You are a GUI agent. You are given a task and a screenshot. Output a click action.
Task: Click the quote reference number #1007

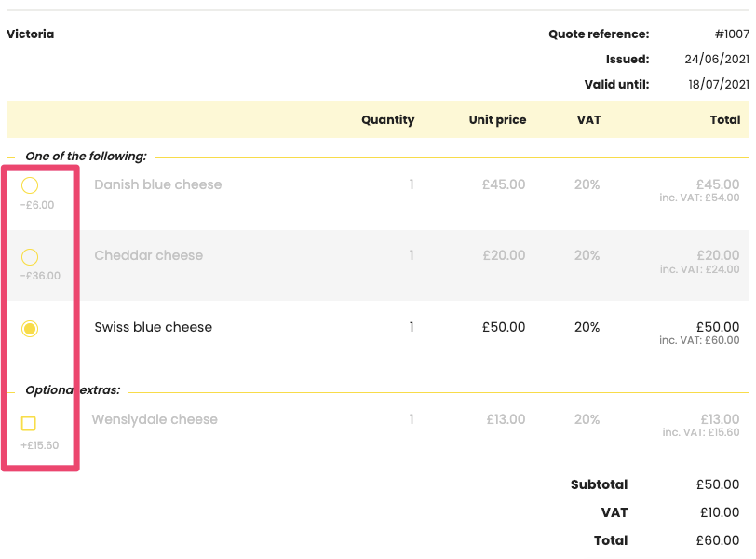click(732, 34)
